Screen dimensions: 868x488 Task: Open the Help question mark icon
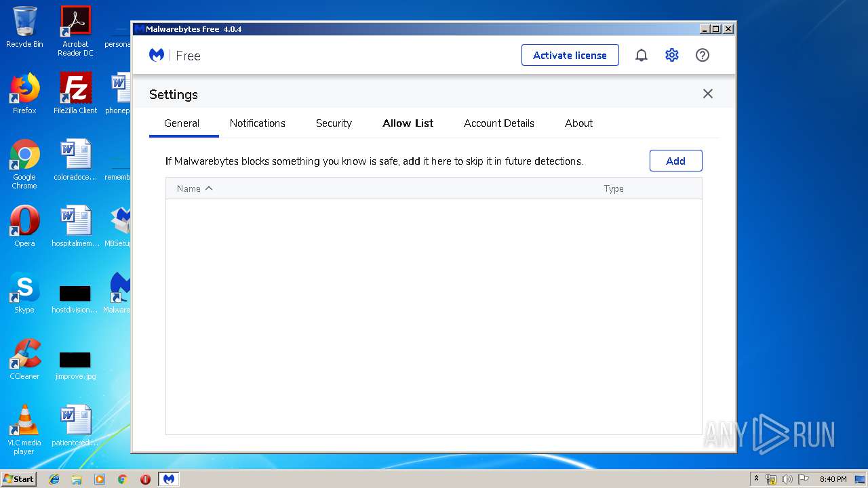703,55
